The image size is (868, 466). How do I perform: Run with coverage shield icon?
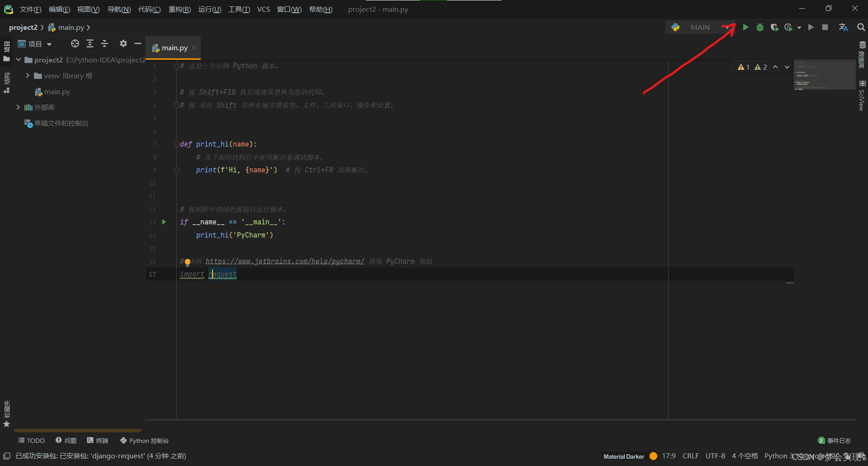point(774,28)
